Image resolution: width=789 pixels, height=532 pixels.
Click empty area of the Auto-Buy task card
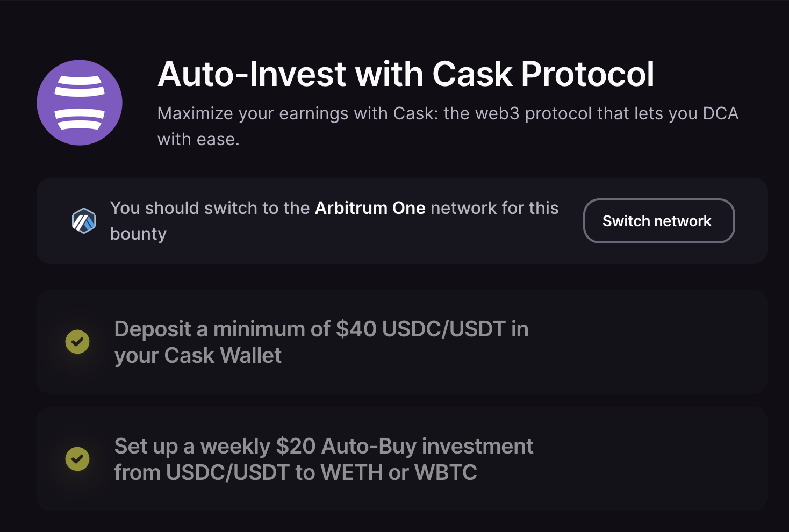(x=645, y=459)
